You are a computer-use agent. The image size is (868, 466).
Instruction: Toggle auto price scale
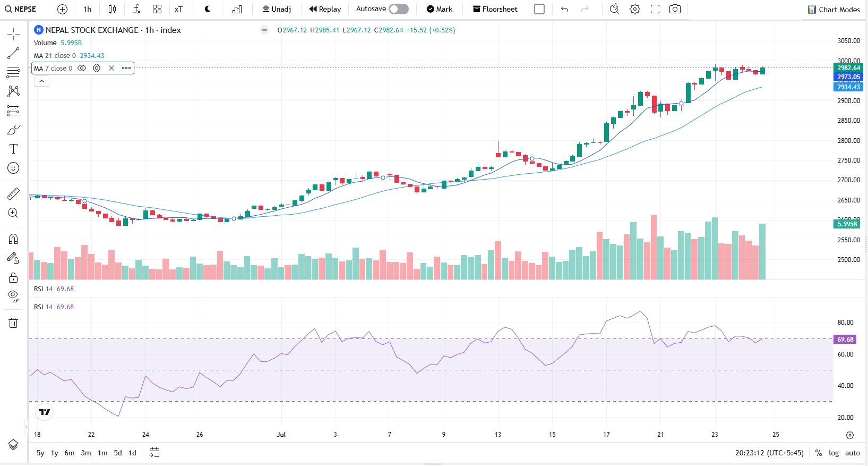[x=853, y=453]
